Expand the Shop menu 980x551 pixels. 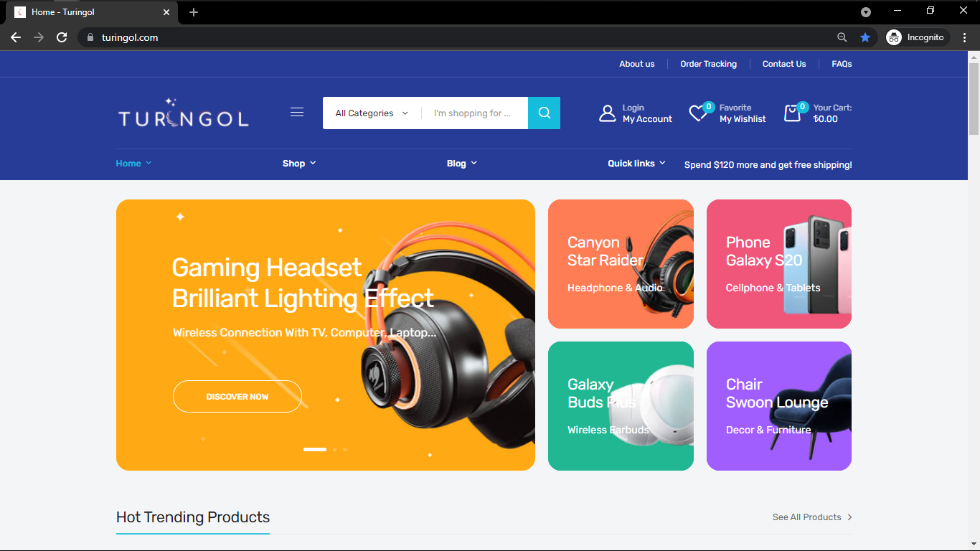pyautogui.click(x=299, y=164)
